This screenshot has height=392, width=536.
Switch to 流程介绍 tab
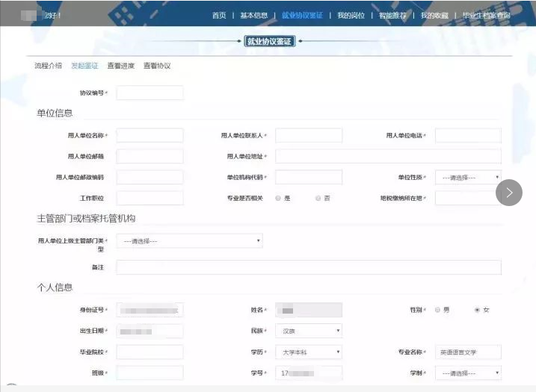point(48,66)
